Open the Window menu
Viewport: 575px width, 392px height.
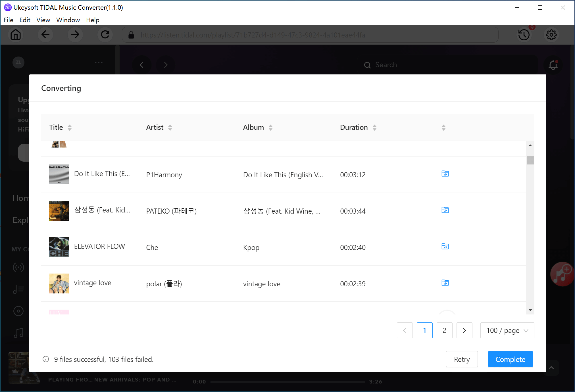[68, 20]
